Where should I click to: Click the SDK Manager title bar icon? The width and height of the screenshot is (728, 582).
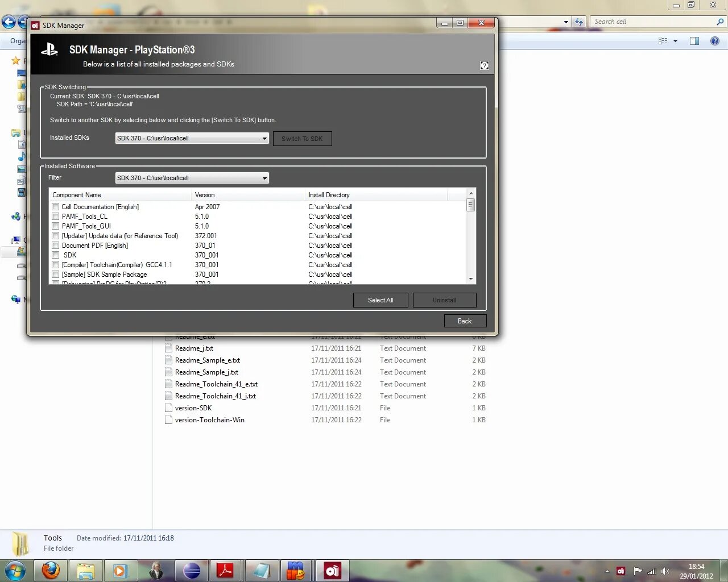(x=35, y=25)
